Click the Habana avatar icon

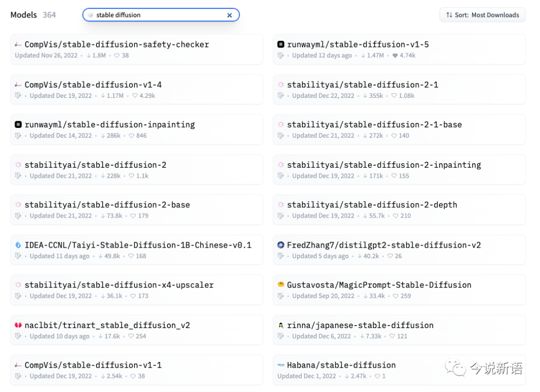pyautogui.click(x=281, y=365)
